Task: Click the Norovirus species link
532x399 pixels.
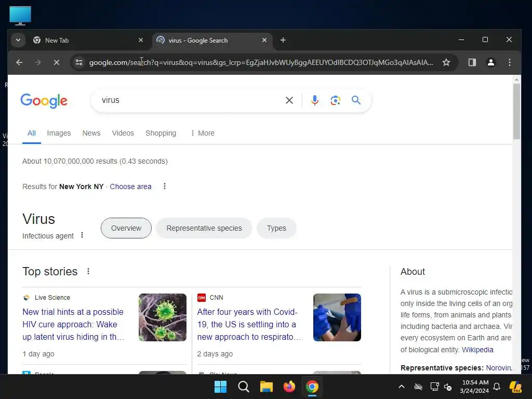Action: pyautogui.click(x=499, y=368)
